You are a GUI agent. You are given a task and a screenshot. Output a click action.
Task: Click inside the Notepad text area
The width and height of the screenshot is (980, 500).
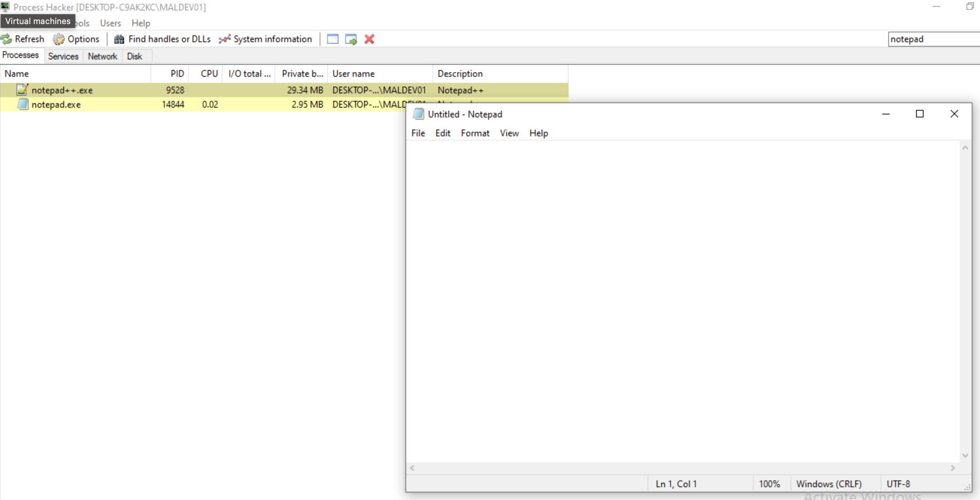[681, 297]
